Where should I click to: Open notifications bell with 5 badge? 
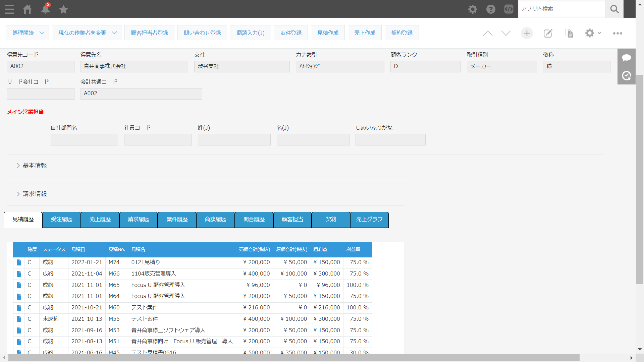tap(45, 9)
